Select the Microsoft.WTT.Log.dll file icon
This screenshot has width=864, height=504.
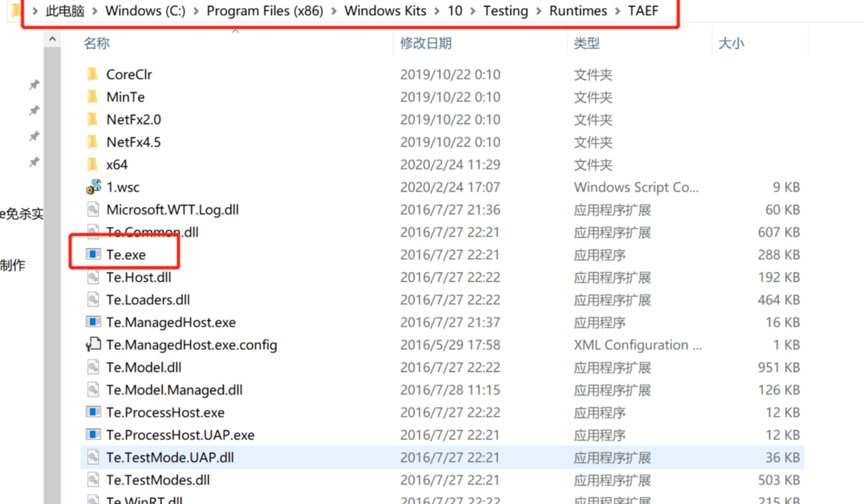[94, 210]
